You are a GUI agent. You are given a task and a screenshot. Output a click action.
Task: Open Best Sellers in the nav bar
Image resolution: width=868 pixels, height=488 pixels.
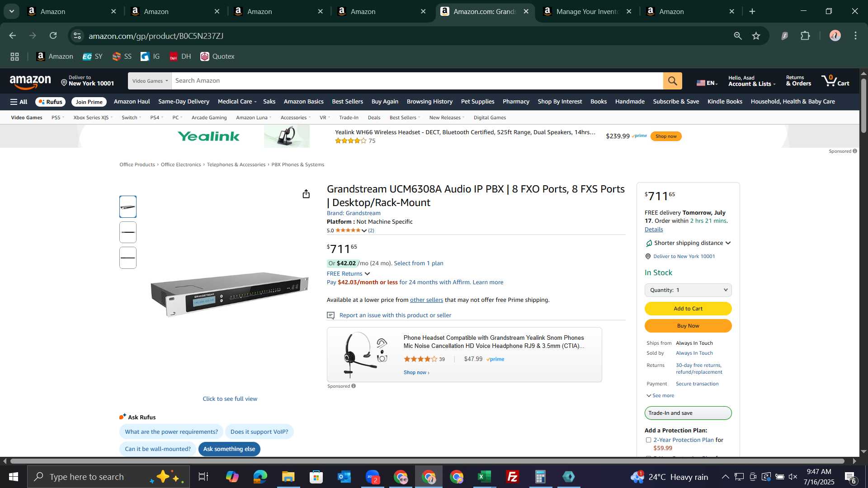point(347,102)
